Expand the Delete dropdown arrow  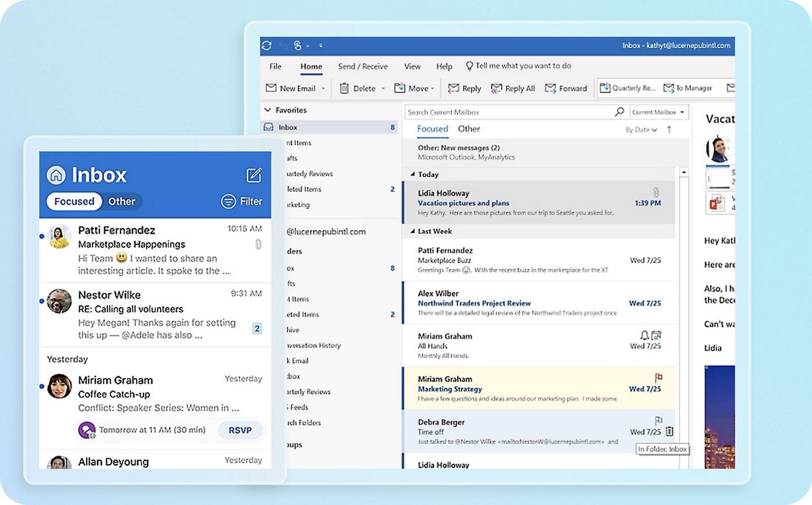pyautogui.click(x=383, y=88)
